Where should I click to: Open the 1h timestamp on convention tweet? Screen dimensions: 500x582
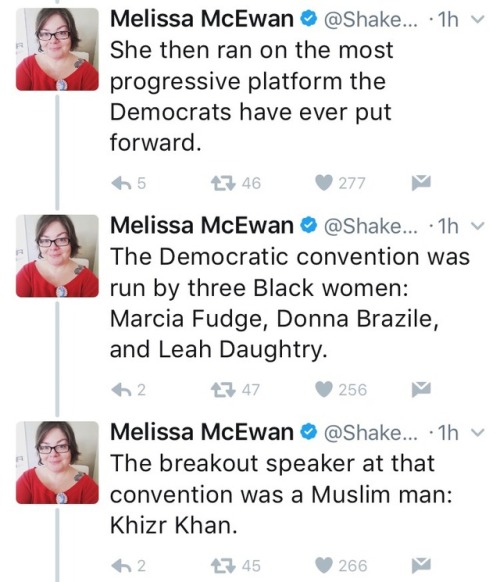pos(448,226)
